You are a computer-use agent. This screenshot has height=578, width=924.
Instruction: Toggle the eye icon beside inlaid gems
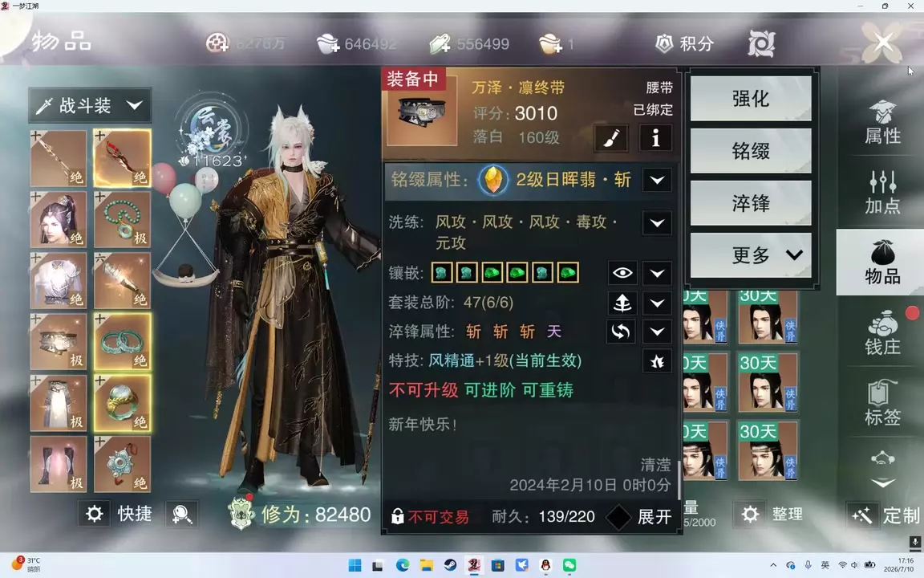622,273
